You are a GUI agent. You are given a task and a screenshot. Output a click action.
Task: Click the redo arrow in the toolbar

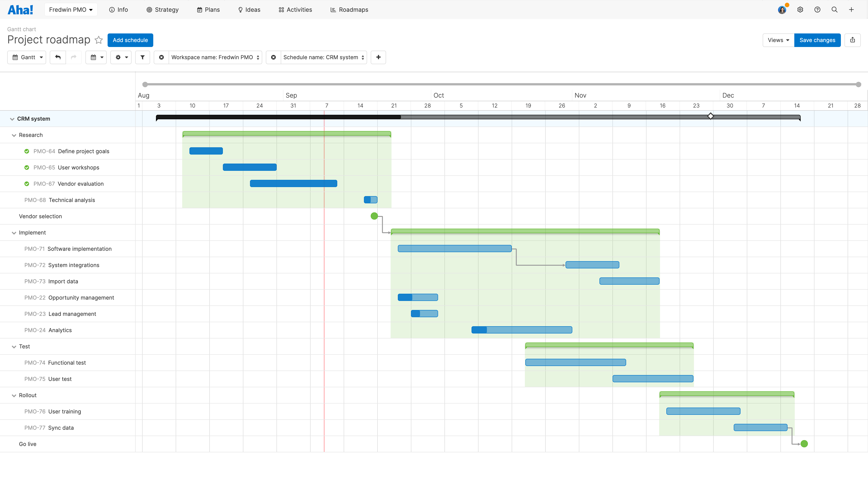[x=74, y=57]
